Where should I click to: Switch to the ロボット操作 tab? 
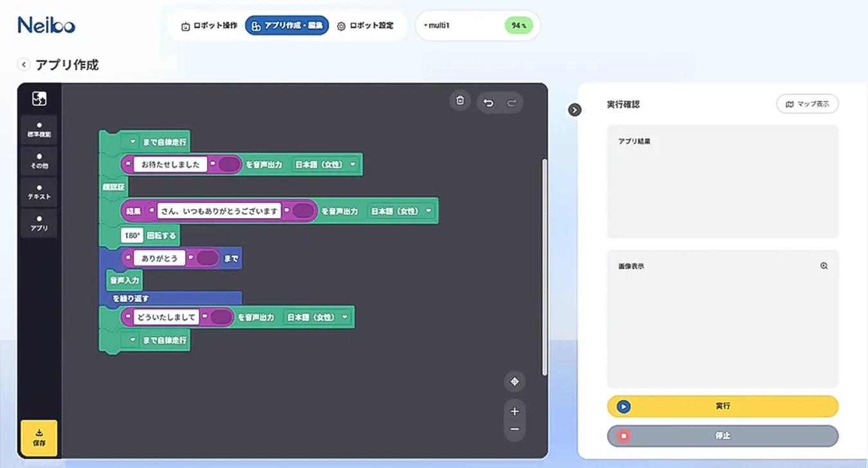click(210, 26)
